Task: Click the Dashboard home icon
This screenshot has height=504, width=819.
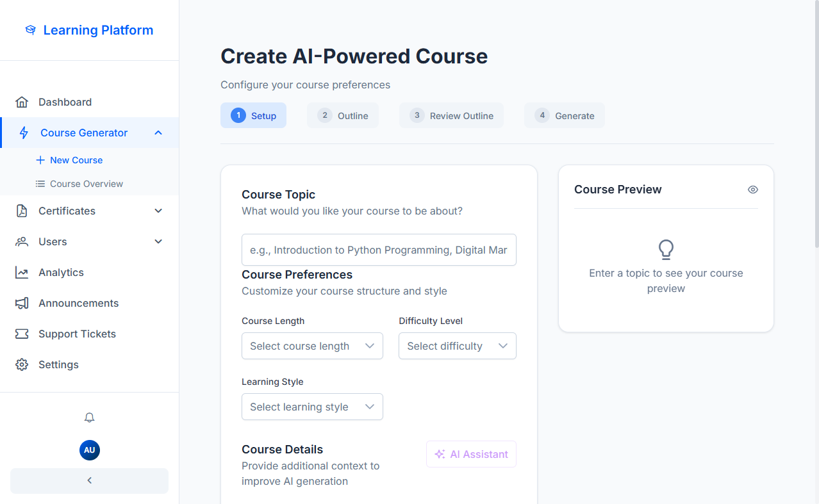Action: tap(22, 102)
